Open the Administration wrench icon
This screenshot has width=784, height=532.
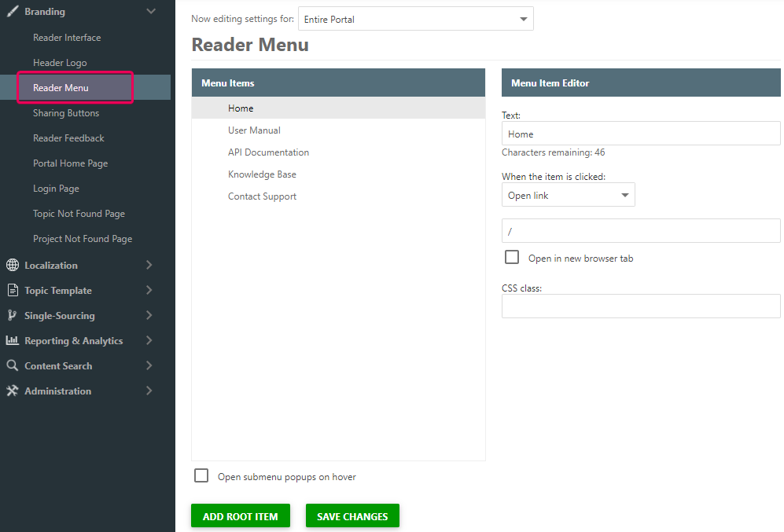pos(13,391)
